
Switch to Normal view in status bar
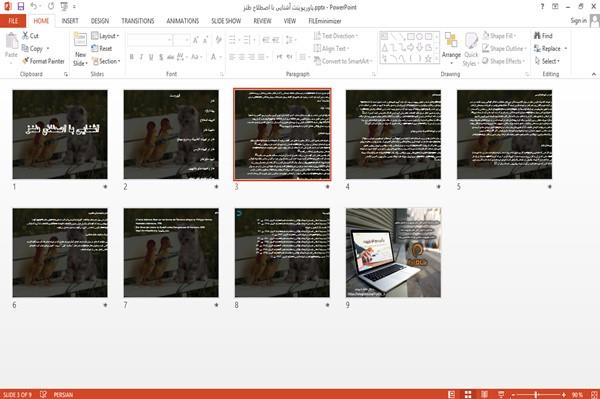[x=452, y=394]
